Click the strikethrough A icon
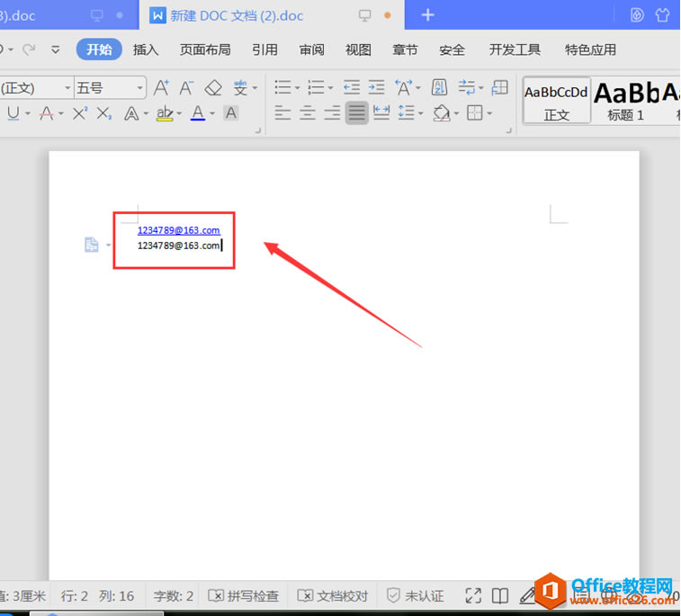The height and width of the screenshot is (616, 681). click(47, 113)
